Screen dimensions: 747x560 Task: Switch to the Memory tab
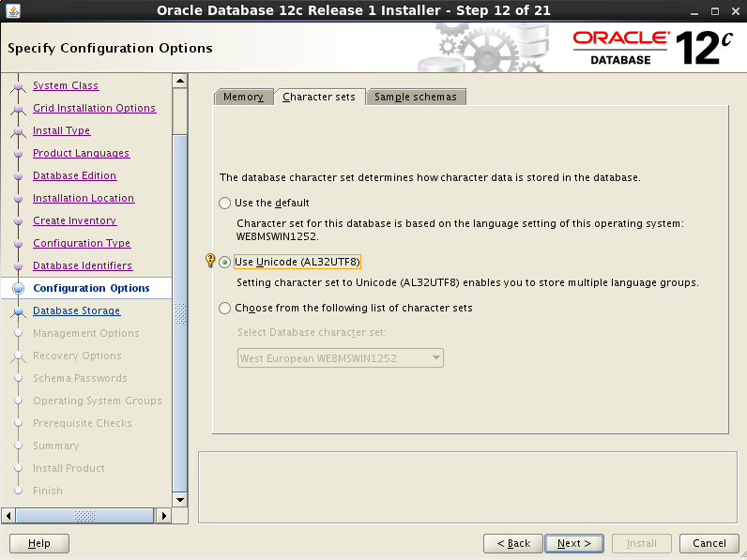(243, 97)
